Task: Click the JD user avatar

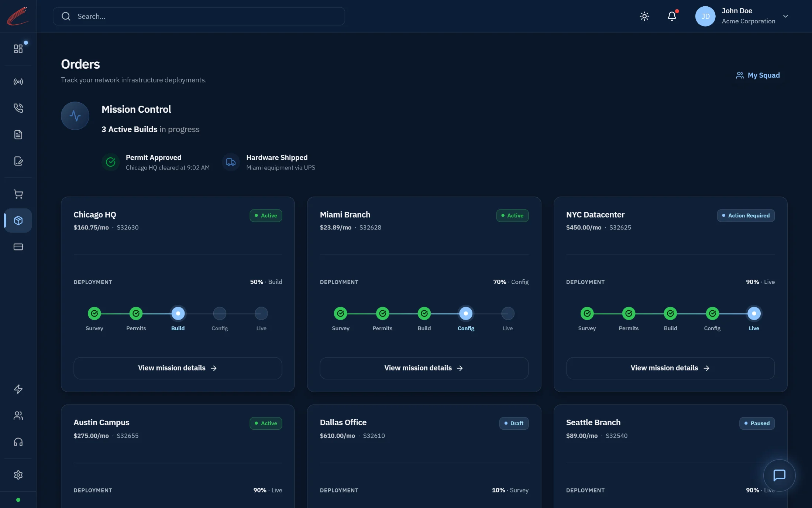Action: [705, 16]
